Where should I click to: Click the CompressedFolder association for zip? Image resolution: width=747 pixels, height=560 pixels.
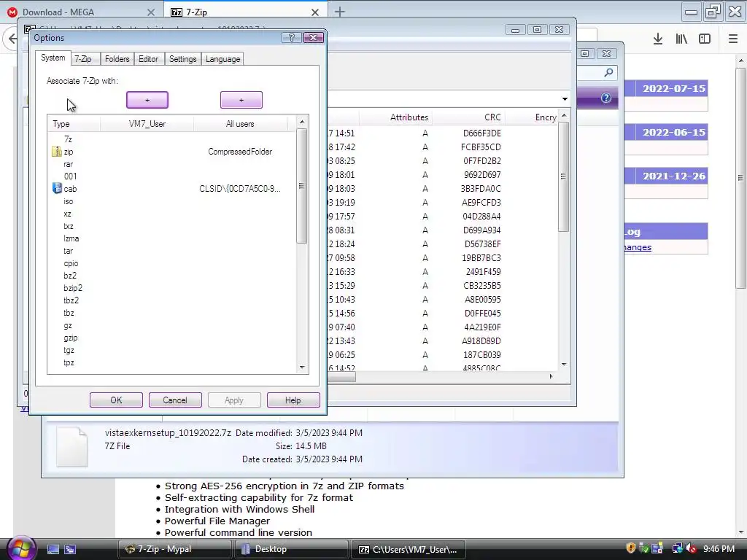click(x=240, y=152)
